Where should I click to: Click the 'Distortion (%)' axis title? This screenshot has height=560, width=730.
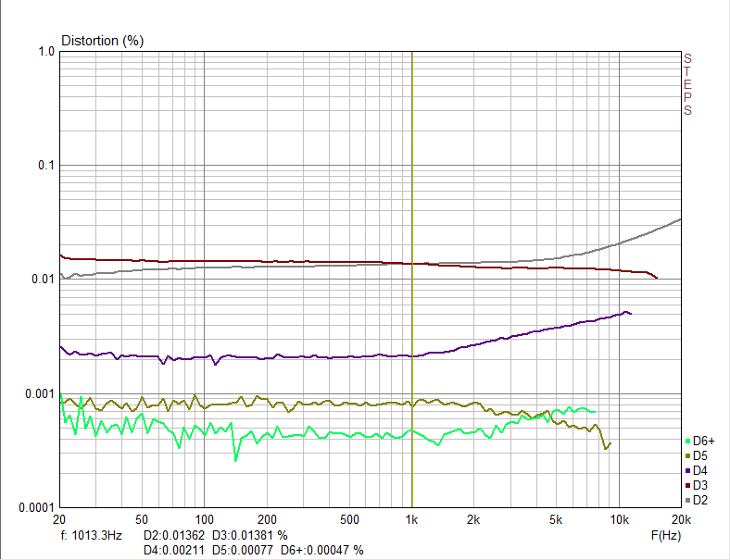tap(103, 41)
